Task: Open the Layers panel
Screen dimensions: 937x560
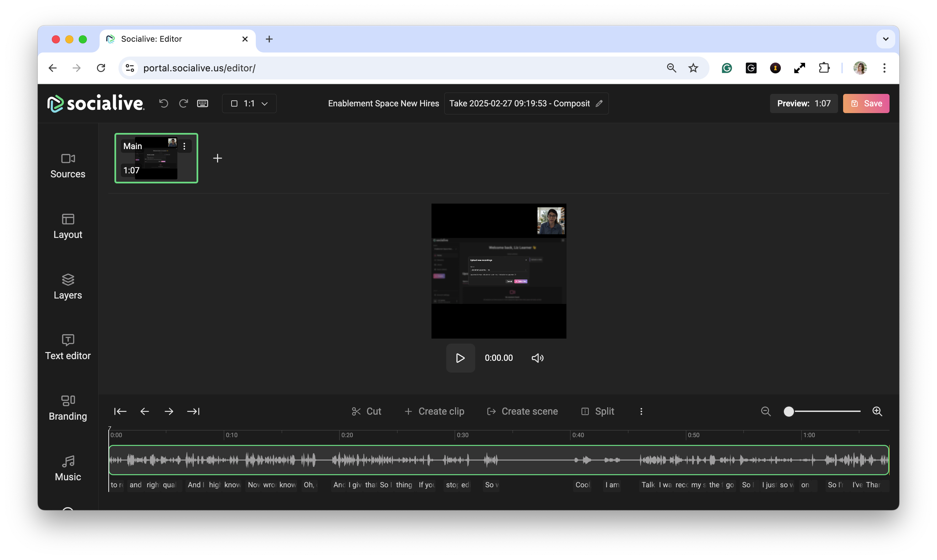Action: coord(68,287)
